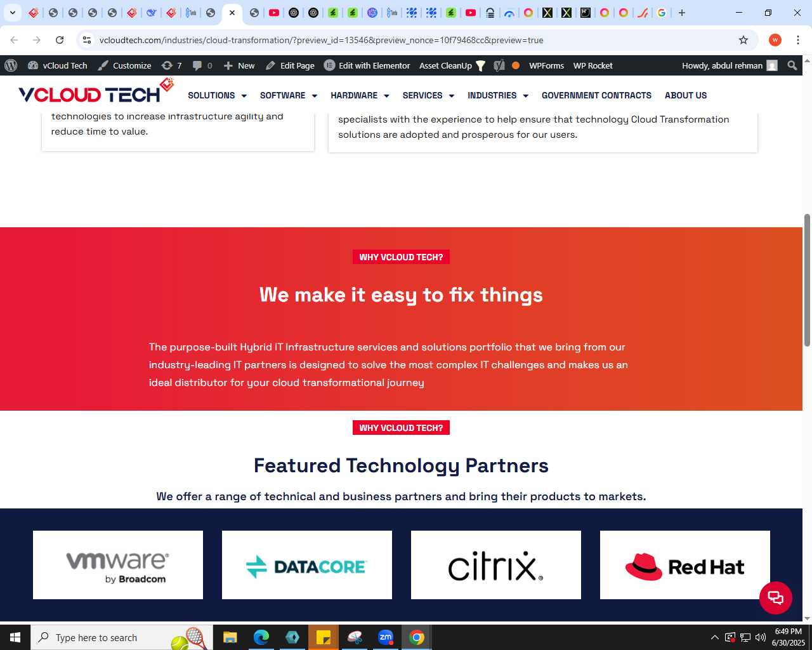Bookmark this page with the star icon
The width and height of the screenshot is (812, 650).
click(743, 40)
